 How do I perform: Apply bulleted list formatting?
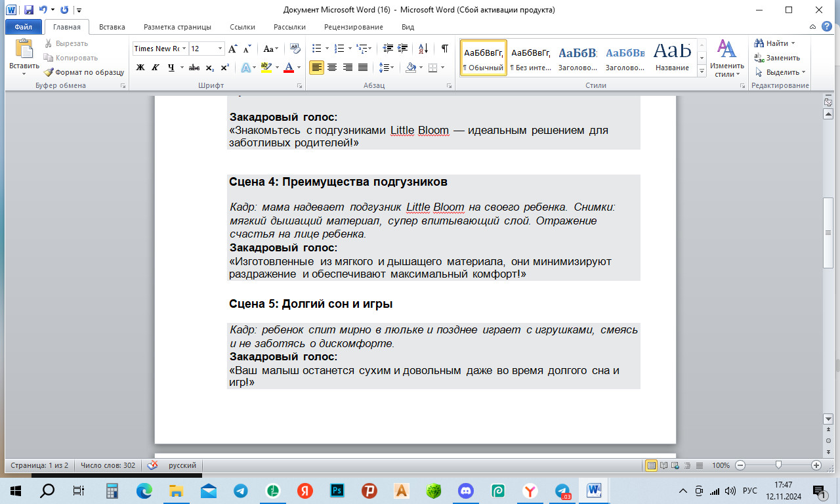316,49
